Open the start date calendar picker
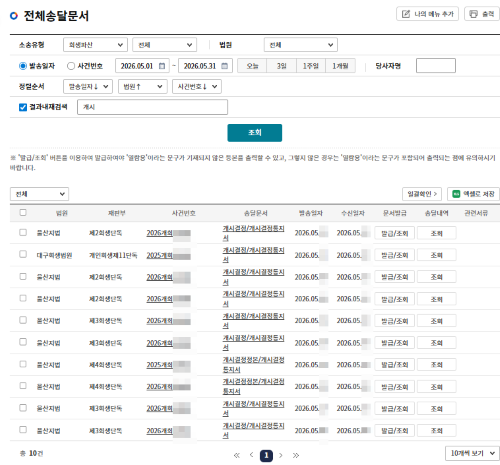 pyautogui.click(x=162, y=66)
